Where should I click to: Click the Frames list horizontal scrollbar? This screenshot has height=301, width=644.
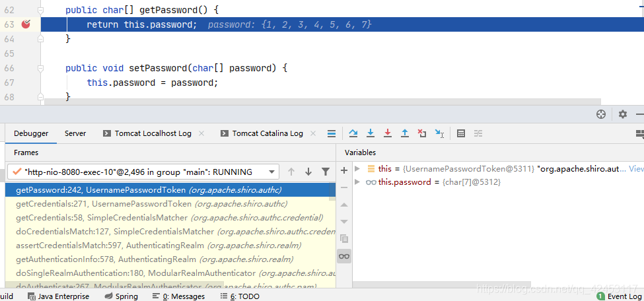tap(114, 284)
